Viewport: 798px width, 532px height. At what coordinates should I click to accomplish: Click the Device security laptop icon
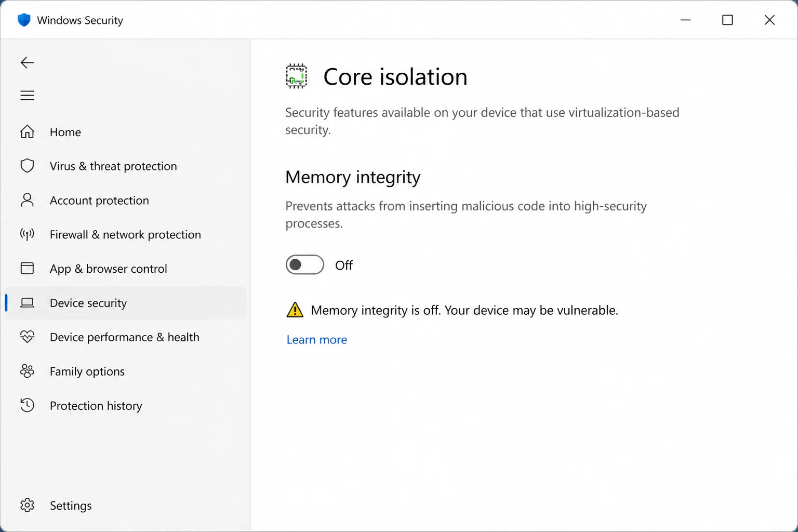(x=27, y=303)
